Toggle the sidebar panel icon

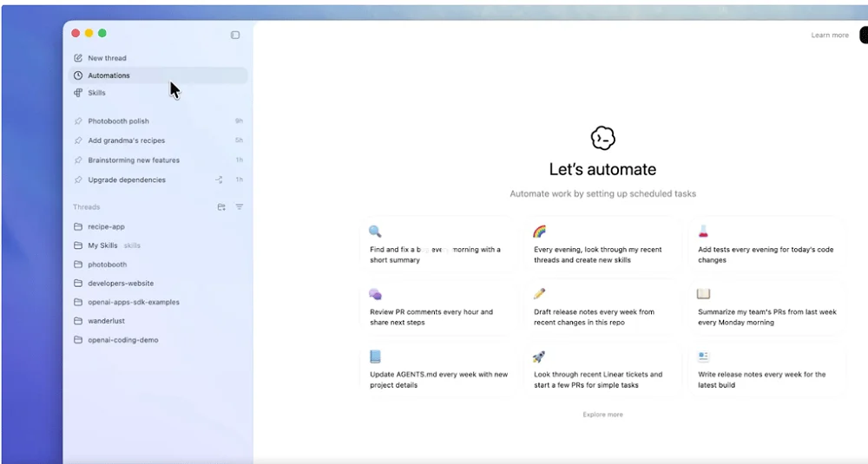click(235, 35)
